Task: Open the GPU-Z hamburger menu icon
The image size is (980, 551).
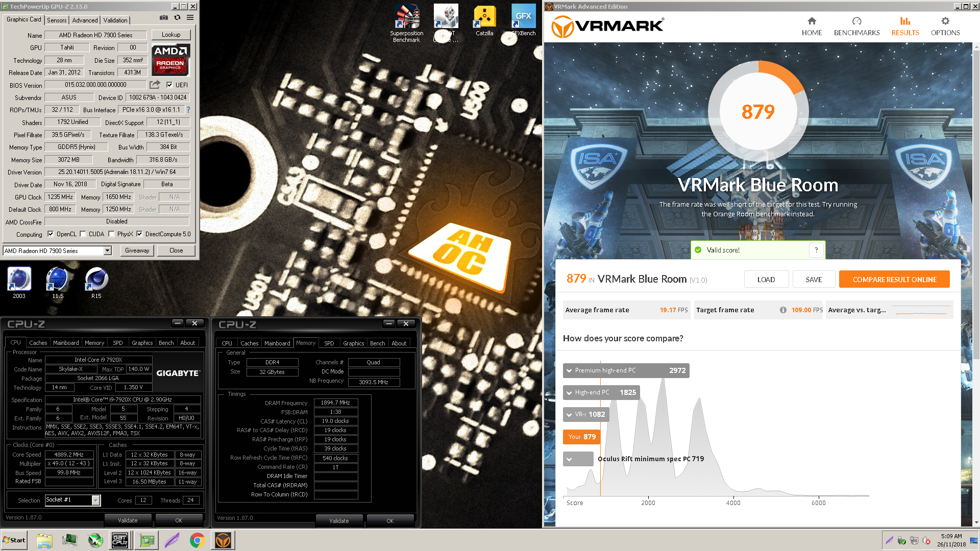Action: (x=190, y=17)
